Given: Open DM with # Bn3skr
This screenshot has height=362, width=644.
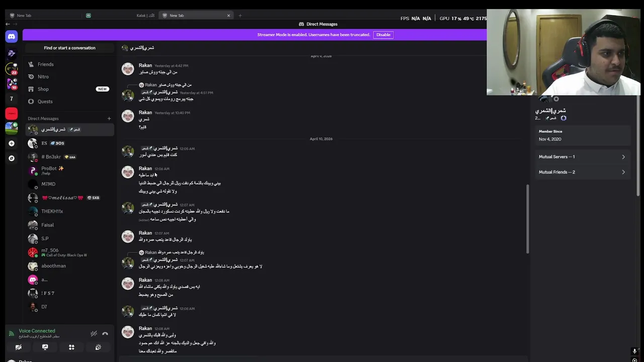Looking at the screenshot, I should click(x=69, y=157).
